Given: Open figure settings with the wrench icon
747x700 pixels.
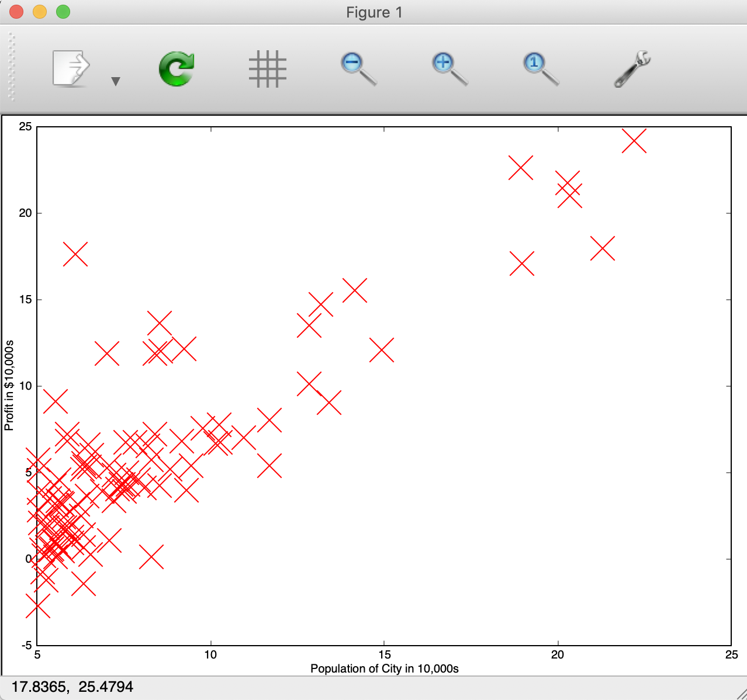Looking at the screenshot, I should click(x=631, y=67).
